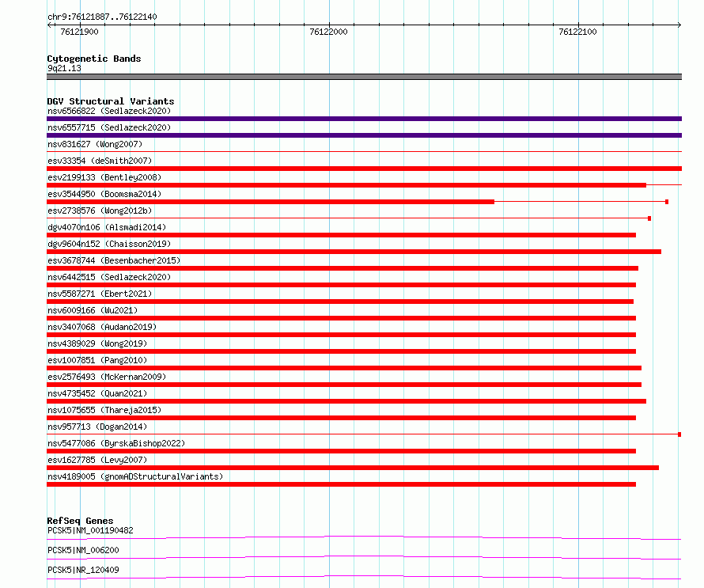Open variant esv1627785 (Levy2007)
The height and width of the screenshot is (588, 704).
[97, 460]
